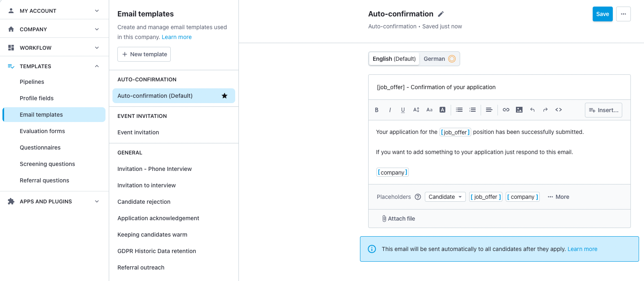
Task: Insert an image into the email body
Action: [519, 110]
